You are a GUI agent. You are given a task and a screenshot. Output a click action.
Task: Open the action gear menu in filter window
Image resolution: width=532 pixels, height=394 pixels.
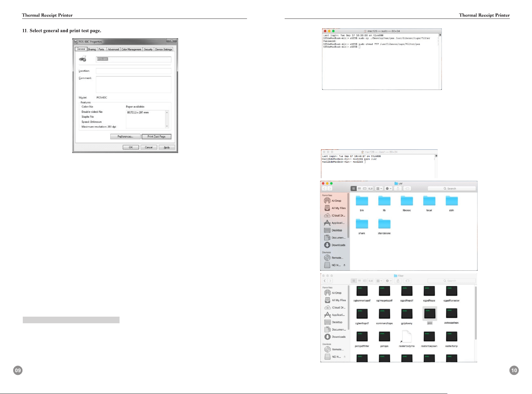[389, 281]
